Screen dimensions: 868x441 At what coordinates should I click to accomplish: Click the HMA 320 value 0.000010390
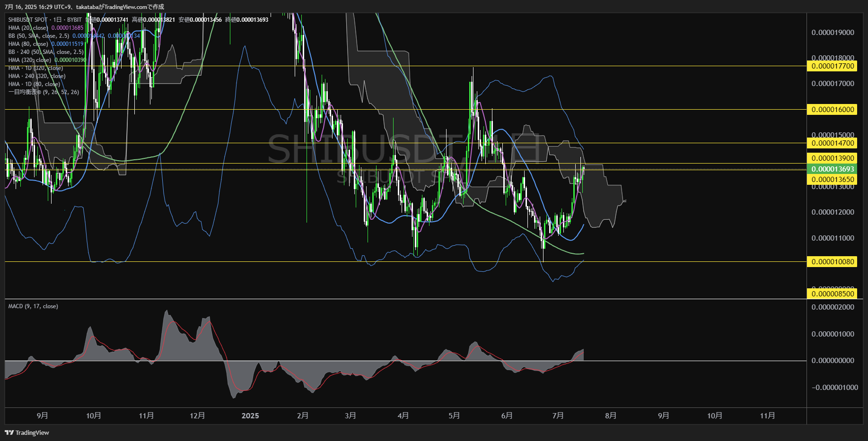click(70, 60)
